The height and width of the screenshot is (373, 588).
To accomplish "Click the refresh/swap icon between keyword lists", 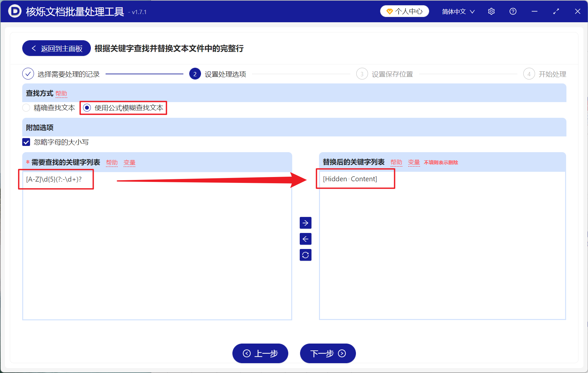I will [305, 255].
